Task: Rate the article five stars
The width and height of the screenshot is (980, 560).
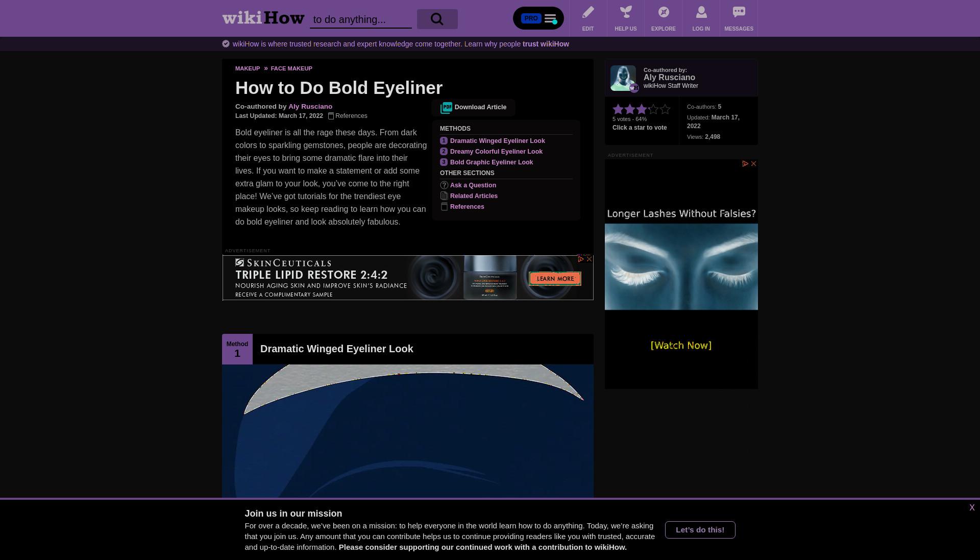Action: (665, 109)
